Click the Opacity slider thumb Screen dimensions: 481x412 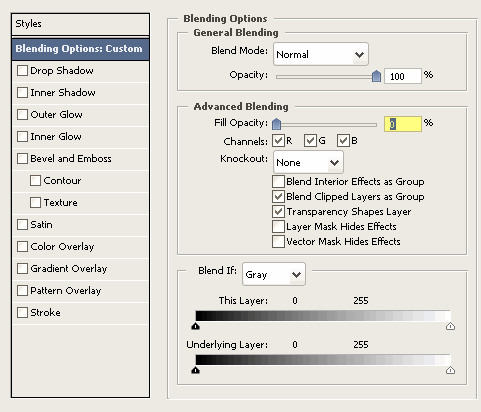coord(376,76)
